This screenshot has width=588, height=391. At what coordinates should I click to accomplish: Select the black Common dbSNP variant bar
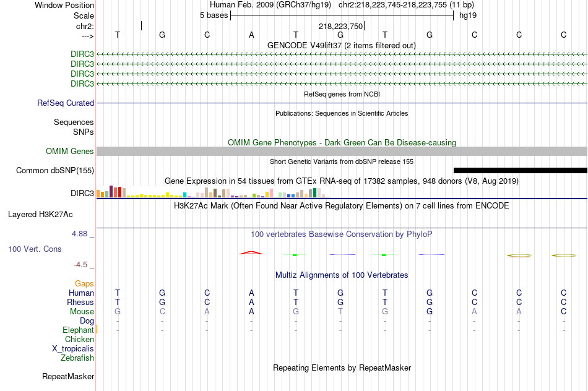[520, 171]
